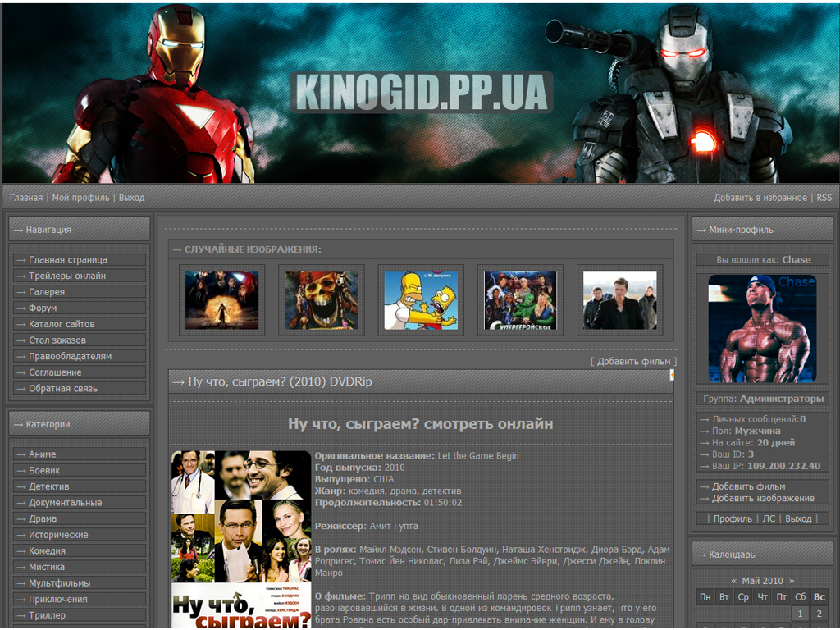Screen dimensions: 840x630
Task: Open Главная страница in the navigation menu
Action: point(80,260)
